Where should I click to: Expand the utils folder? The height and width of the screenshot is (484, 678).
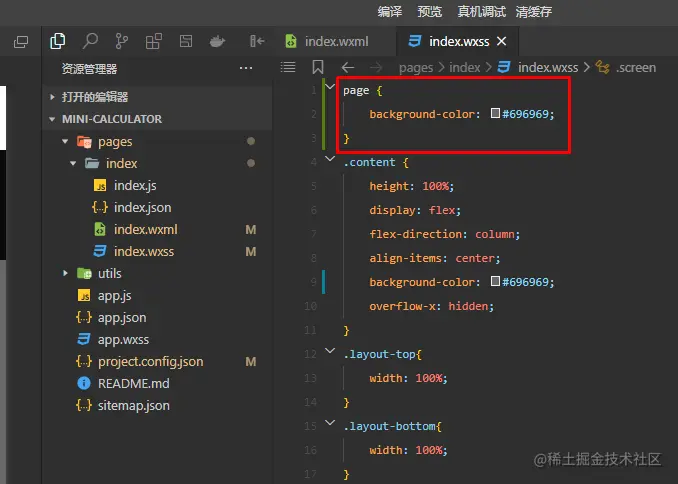tap(65, 273)
